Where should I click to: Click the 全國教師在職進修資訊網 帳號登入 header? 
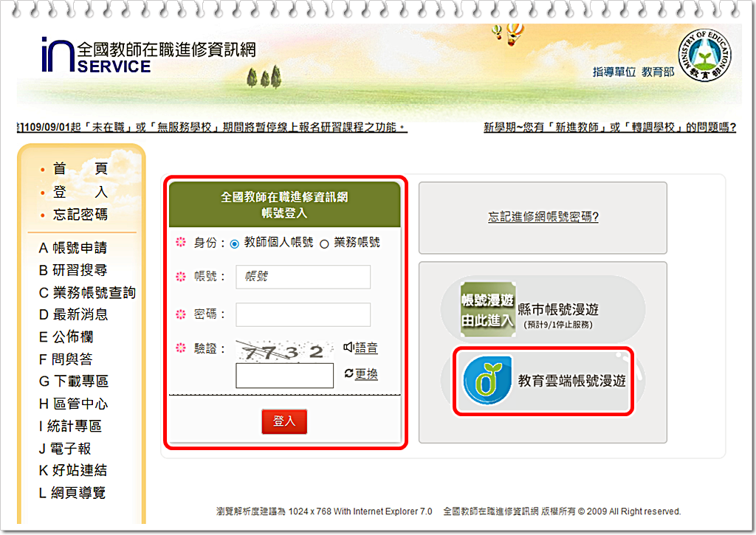point(284,205)
